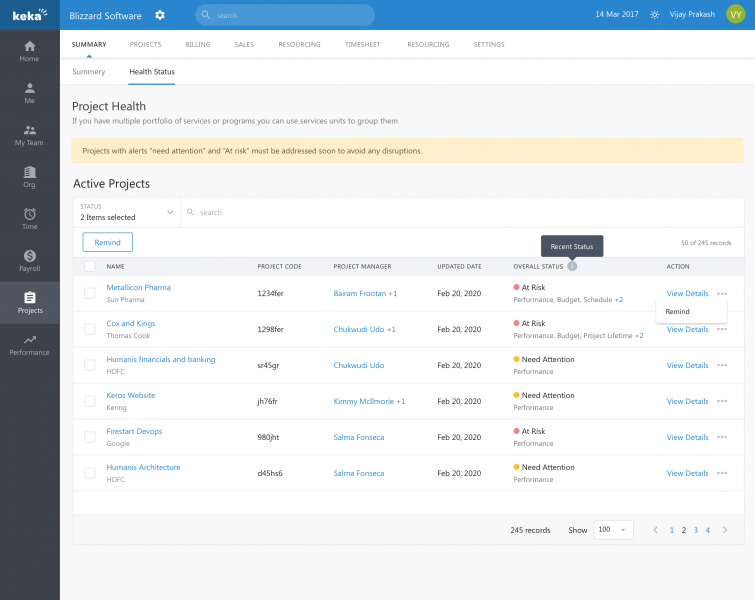Expand the Status filter dropdown

click(x=127, y=212)
